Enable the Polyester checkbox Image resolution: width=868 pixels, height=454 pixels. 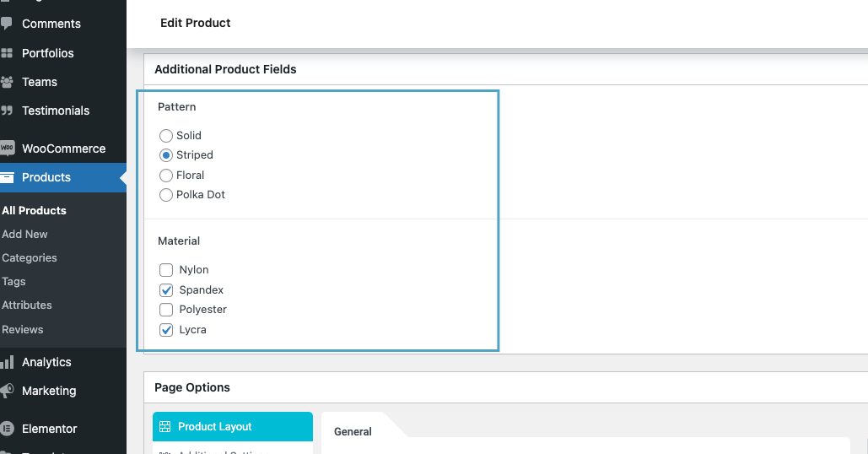(166, 310)
